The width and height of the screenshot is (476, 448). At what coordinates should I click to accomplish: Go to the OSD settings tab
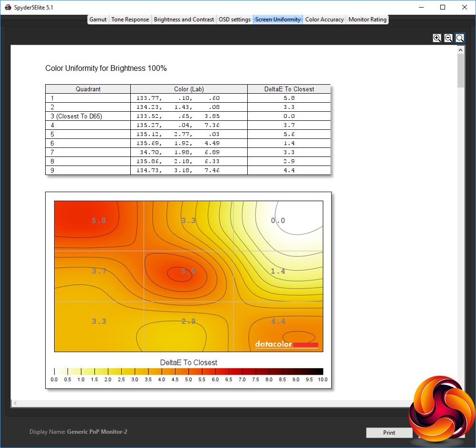[x=234, y=19]
